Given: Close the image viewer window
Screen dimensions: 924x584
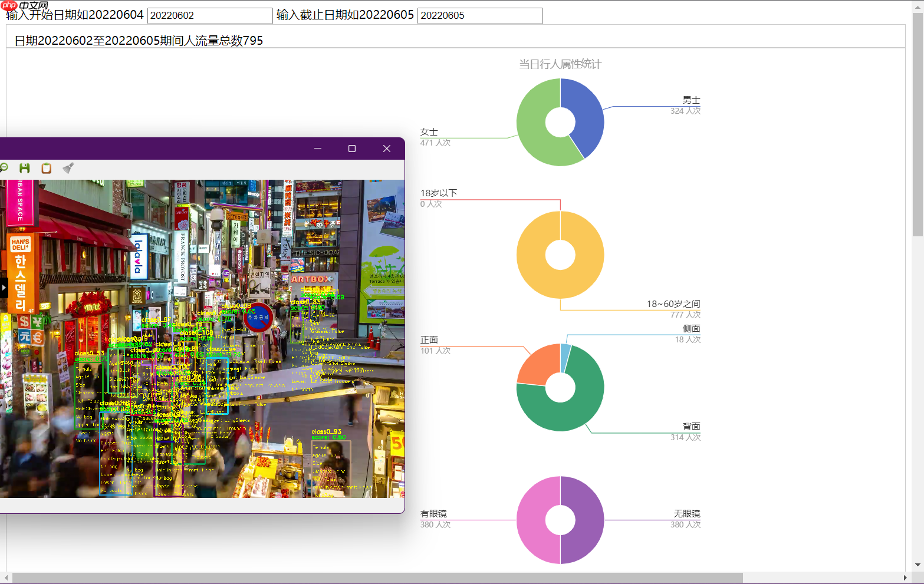Looking at the screenshot, I should point(387,149).
